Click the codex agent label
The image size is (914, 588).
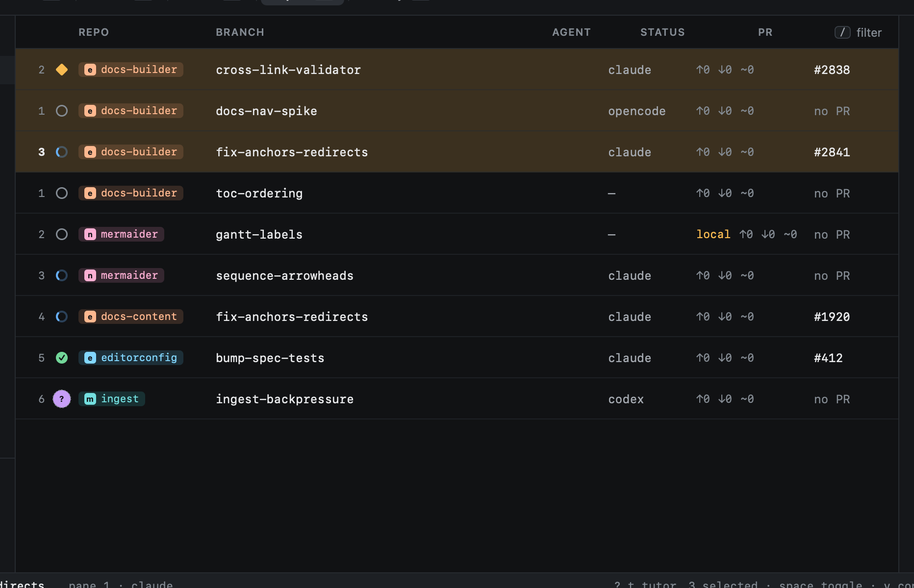[626, 399]
